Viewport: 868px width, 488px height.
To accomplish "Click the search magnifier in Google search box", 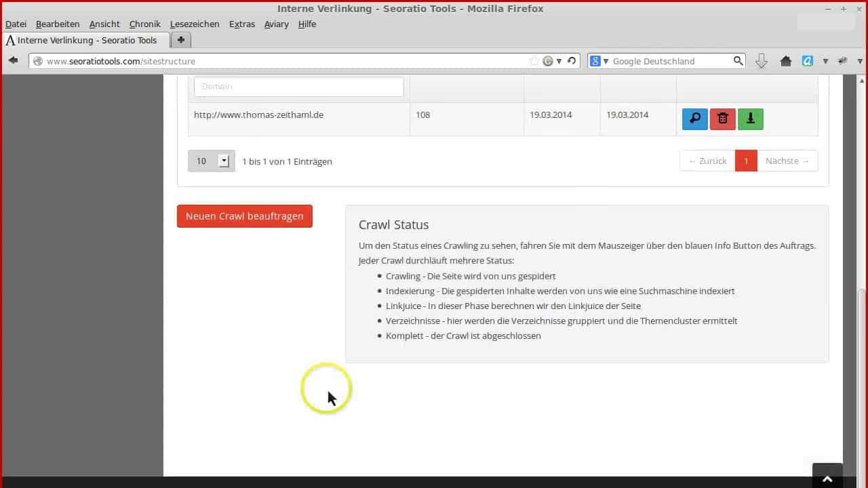I will point(738,61).
